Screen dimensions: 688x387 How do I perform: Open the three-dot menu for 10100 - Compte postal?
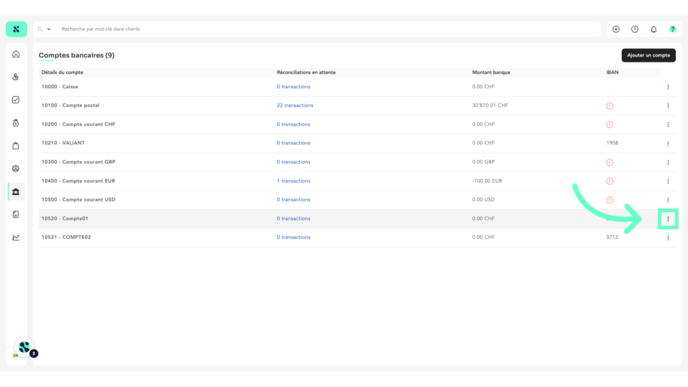tap(668, 106)
